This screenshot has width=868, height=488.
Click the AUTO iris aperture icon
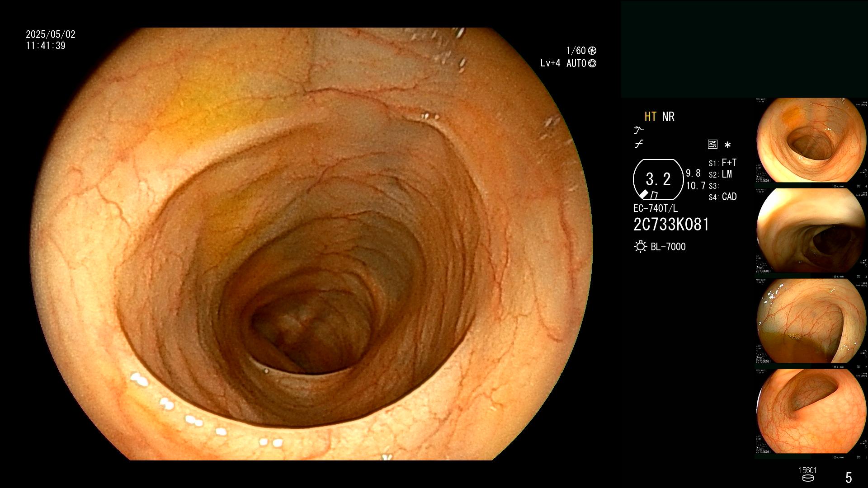point(592,63)
